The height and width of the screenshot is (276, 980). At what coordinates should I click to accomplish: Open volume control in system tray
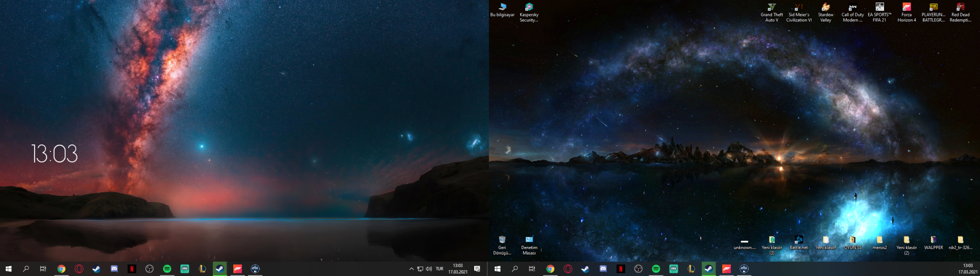click(x=429, y=269)
